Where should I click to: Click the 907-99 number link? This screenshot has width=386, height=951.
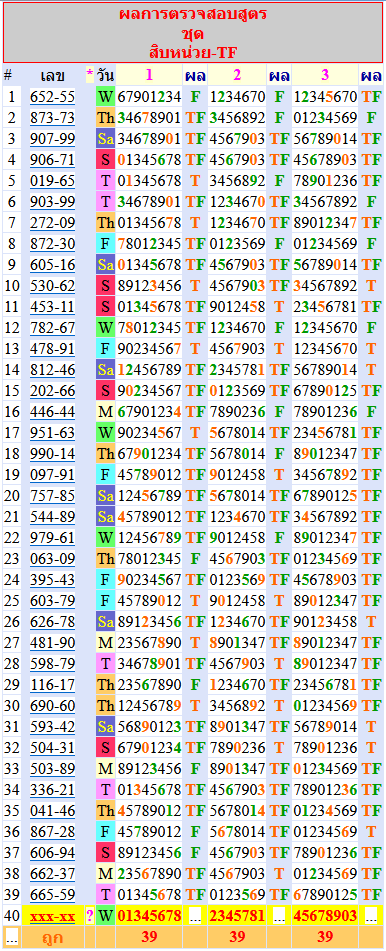tap(53, 138)
